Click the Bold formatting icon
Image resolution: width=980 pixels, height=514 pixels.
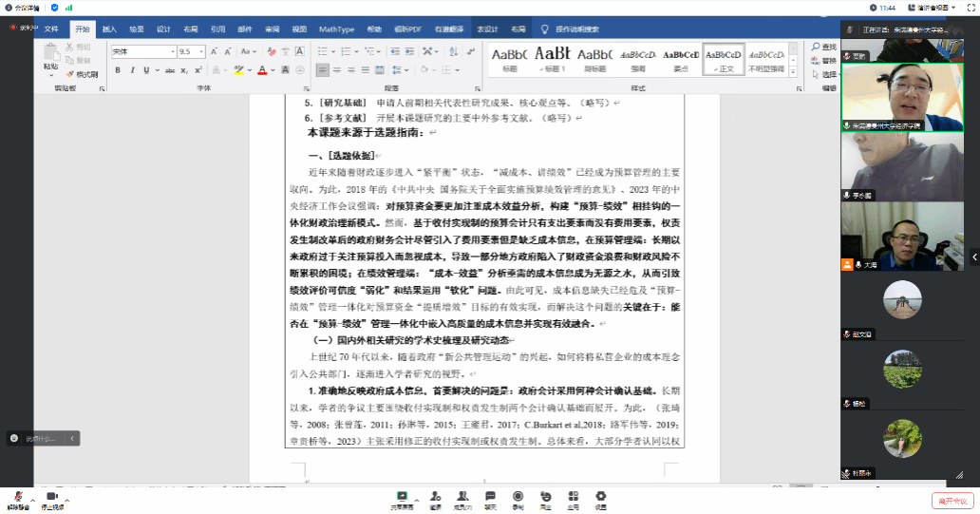118,70
